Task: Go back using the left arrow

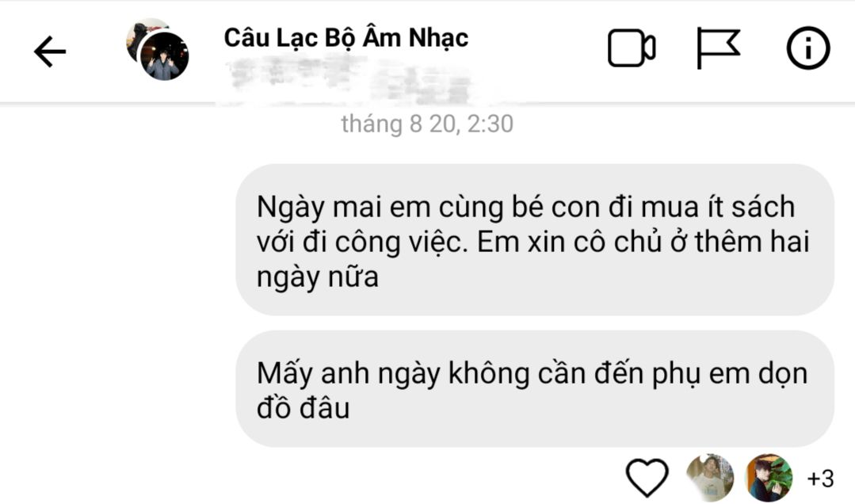Action: pos(50,52)
